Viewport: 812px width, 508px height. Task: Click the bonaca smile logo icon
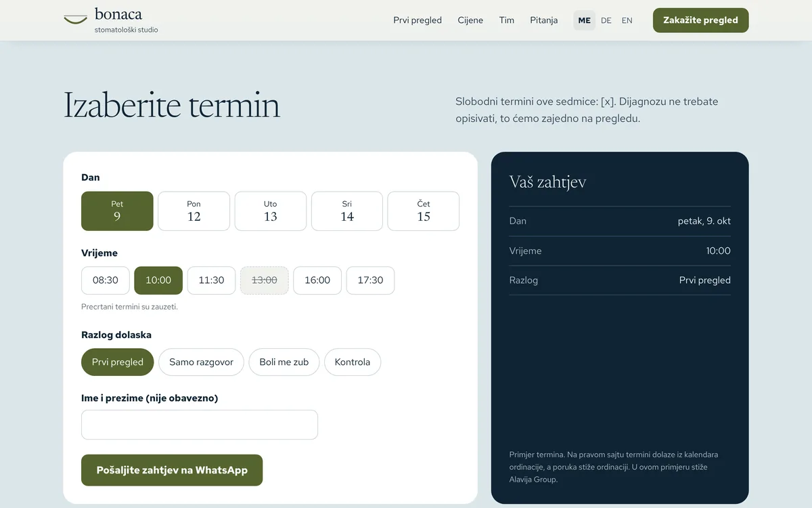76,20
